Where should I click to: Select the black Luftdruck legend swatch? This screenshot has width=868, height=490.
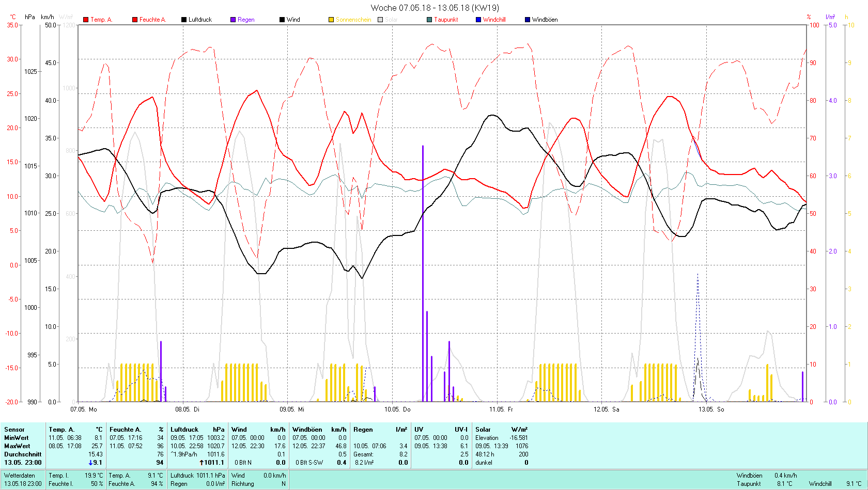coord(183,20)
